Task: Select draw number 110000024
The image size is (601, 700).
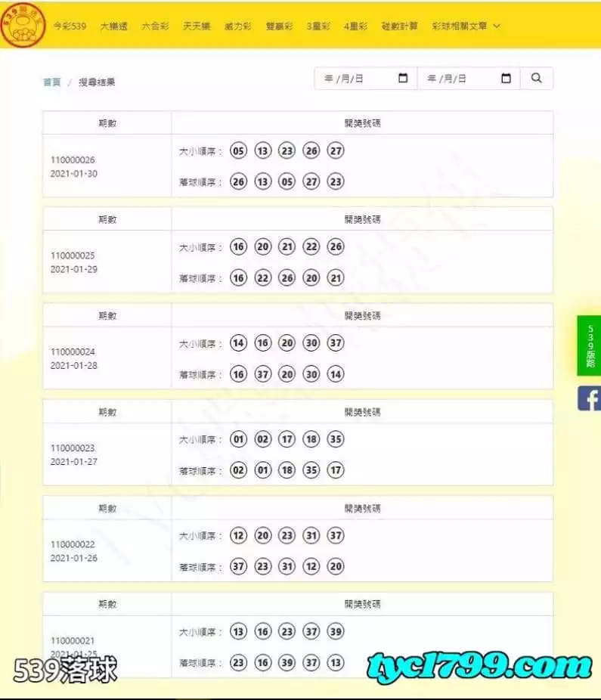Action: point(73,352)
